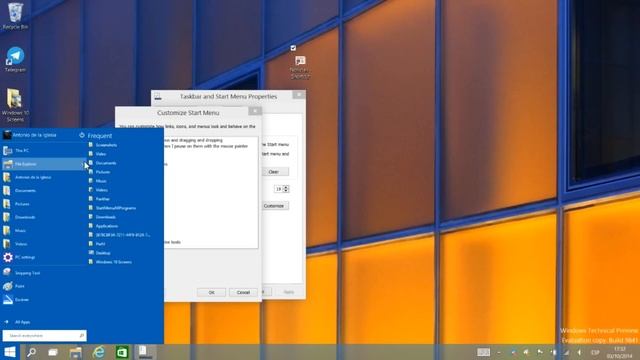Screen dimensions: 640x360
Task: Click the Windows Start button
Action: (x=10, y=352)
